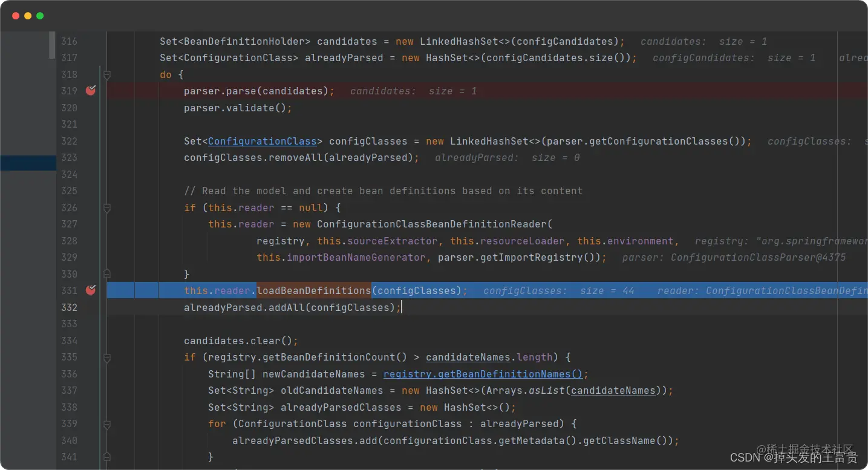The height and width of the screenshot is (470, 868).
Task: Collapse the do block at line 318
Action: [107, 75]
